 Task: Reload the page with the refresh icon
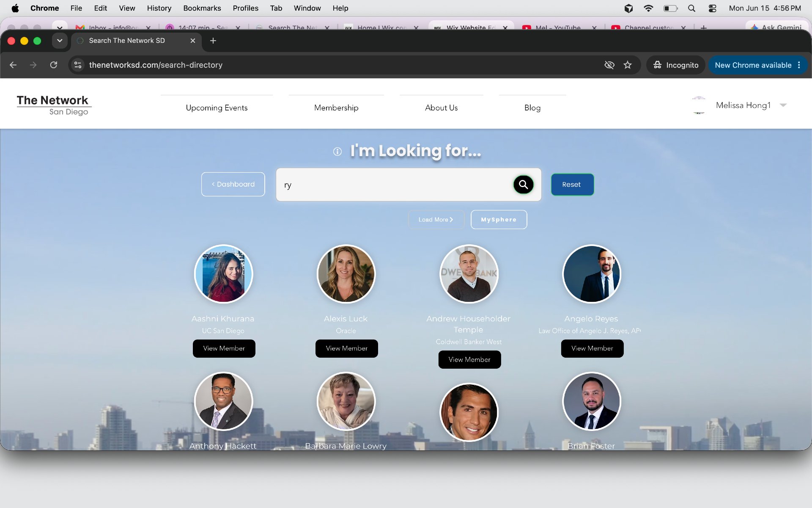[x=54, y=65]
